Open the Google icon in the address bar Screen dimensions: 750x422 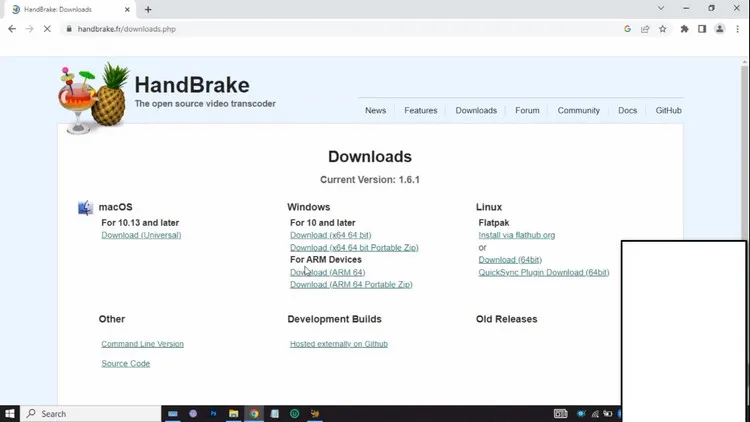pos(627,29)
